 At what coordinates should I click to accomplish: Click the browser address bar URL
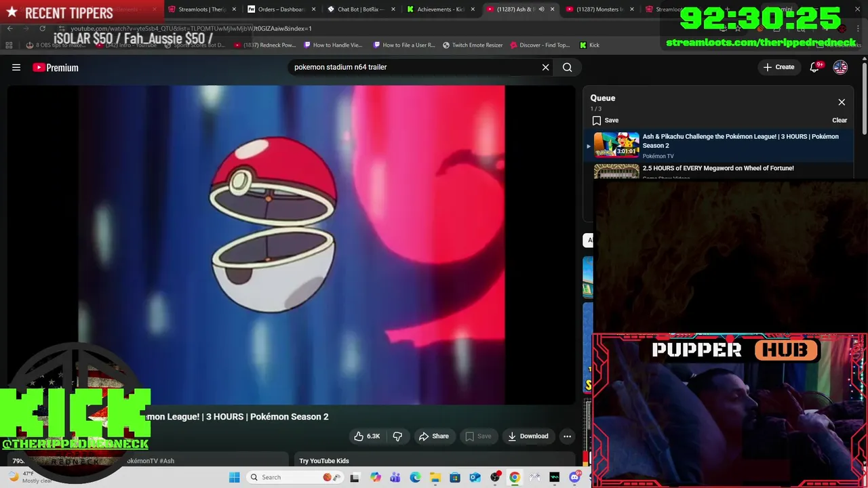[191, 28]
